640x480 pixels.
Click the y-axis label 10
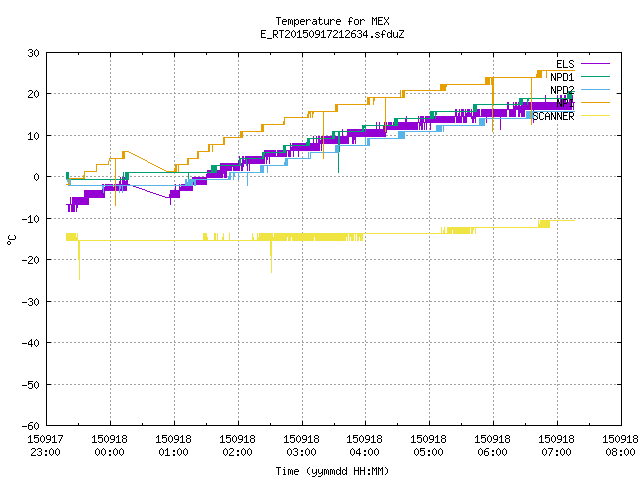33,136
